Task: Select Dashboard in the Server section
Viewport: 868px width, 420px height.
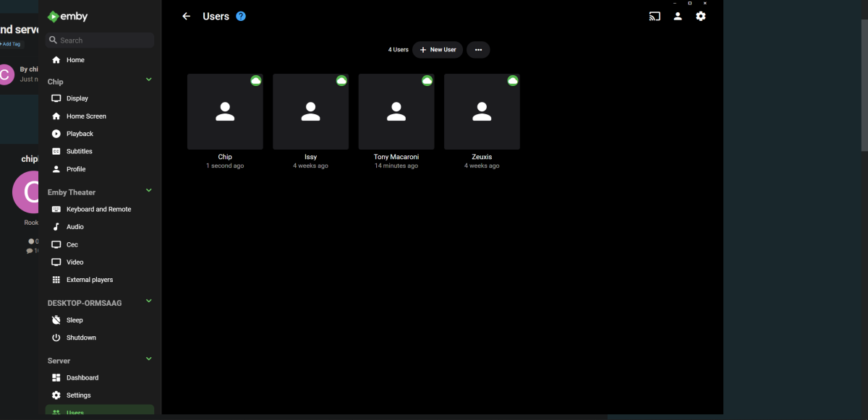Action: click(82, 377)
